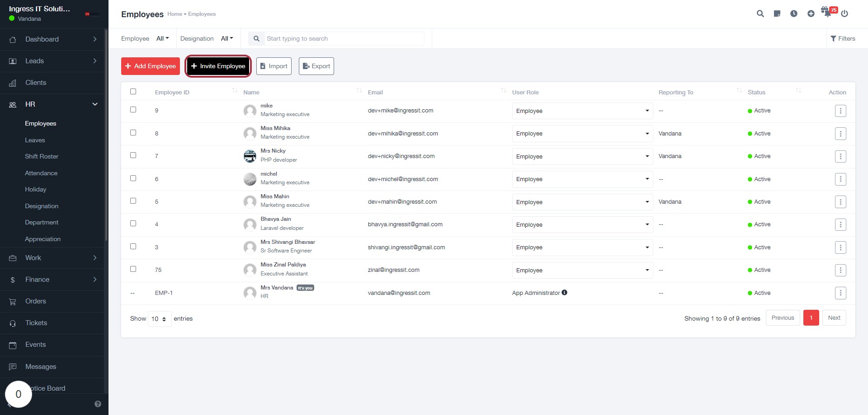Image resolution: width=868 pixels, height=415 pixels.
Task: Open user role dropdown for Mrs Nicky
Action: pyautogui.click(x=582, y=156)
